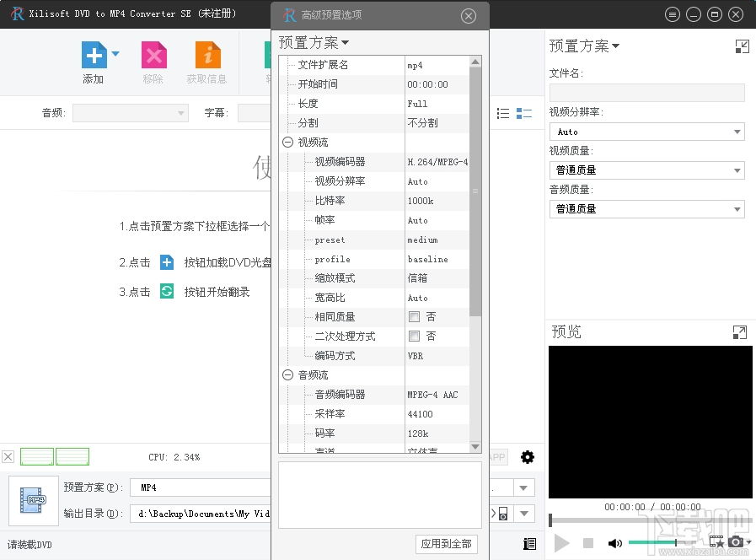The width and height of the screenshot is (756, 560).
Task: Open the 音频 audio dropdown
Action: point(130,113)
